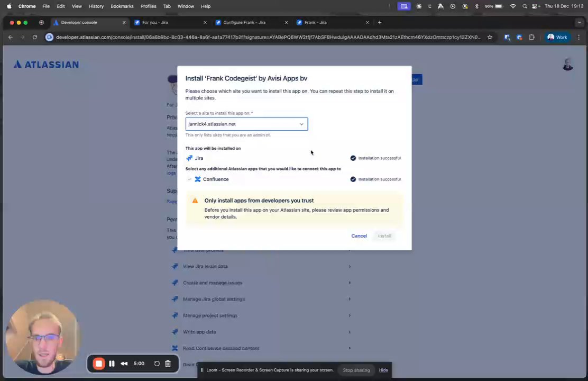This screenshot has height=381, width=588.
Task: Open Spotlight search in menu bar
Action: [x=525, y=6]
